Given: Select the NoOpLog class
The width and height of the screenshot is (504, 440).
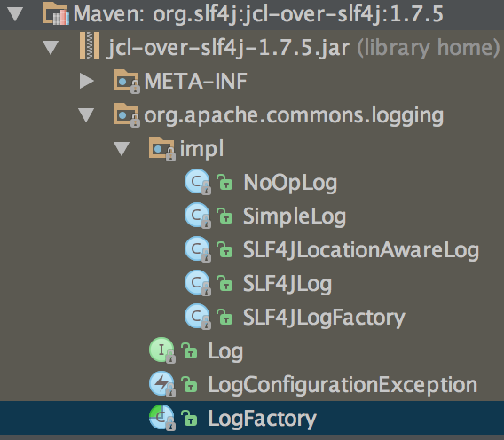Looking at the screenshot, I should 290,184.
